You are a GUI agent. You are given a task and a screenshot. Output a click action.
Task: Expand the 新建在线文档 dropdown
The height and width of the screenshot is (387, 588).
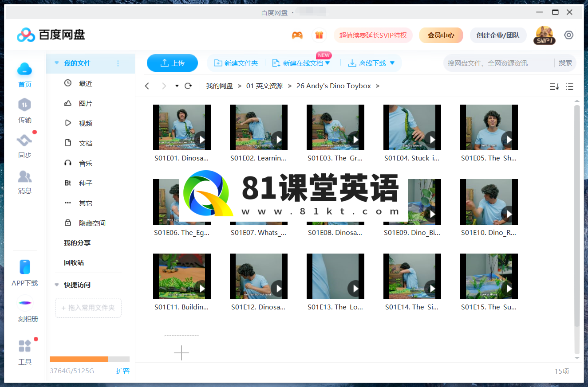tap(328, 63)
